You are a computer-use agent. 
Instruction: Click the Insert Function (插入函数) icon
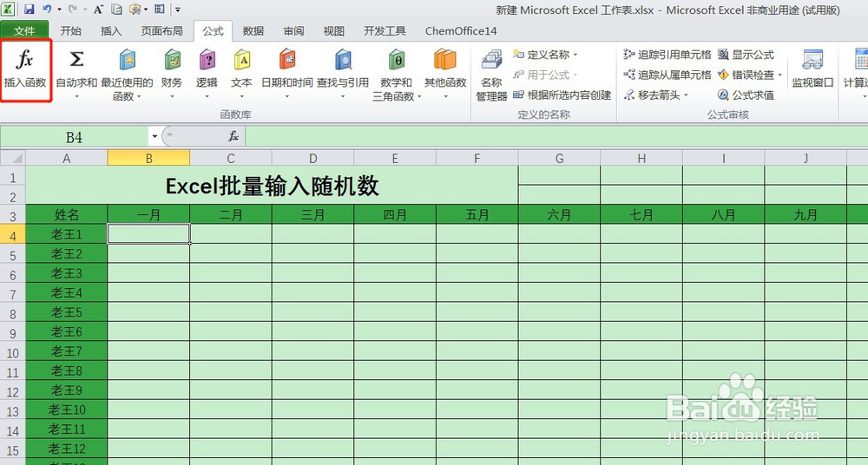point(25,60)
